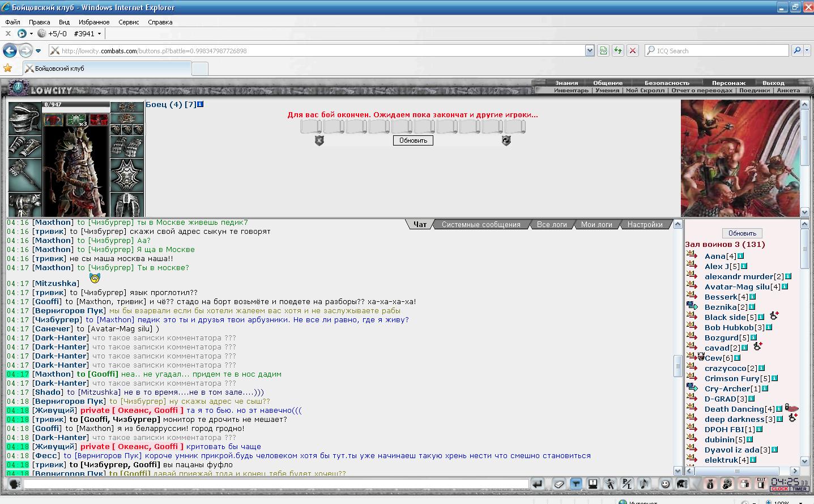Click the CLOCK label under the timer

click(x=779, y=489)
